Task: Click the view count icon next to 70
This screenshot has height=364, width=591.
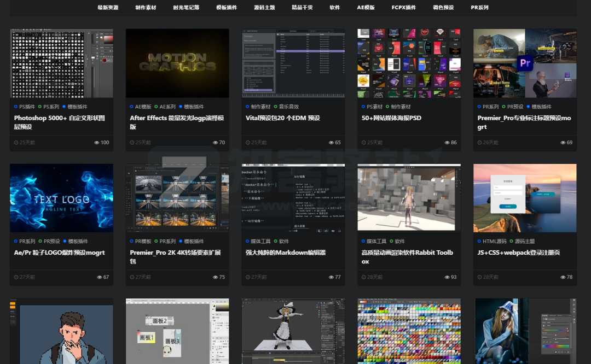Action: click(216, 143)
